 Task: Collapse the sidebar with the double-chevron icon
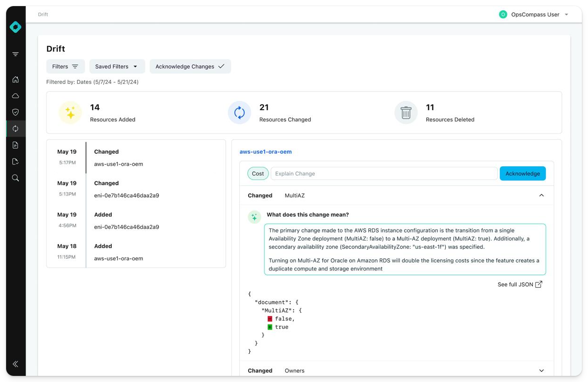(15, 364)
